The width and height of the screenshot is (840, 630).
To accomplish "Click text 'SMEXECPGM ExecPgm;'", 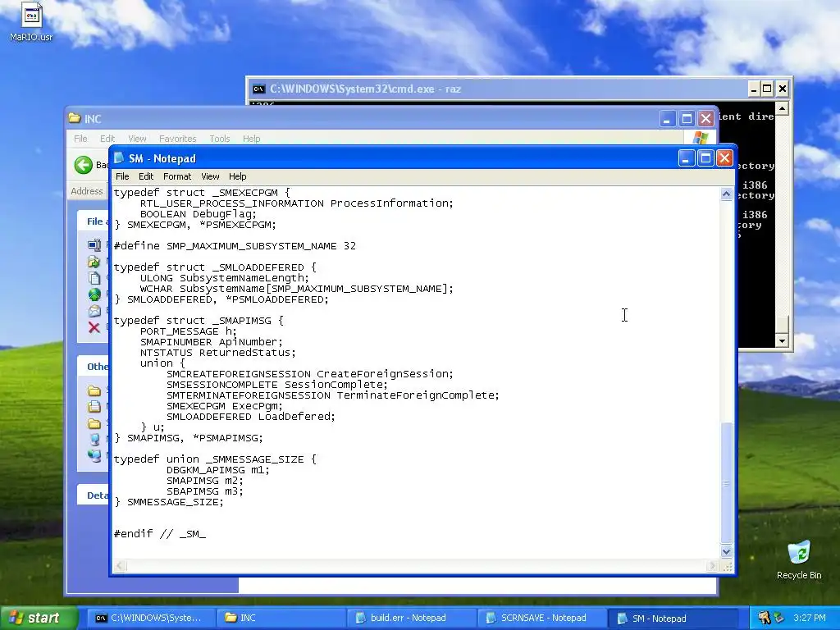I will tap(225, 405).
